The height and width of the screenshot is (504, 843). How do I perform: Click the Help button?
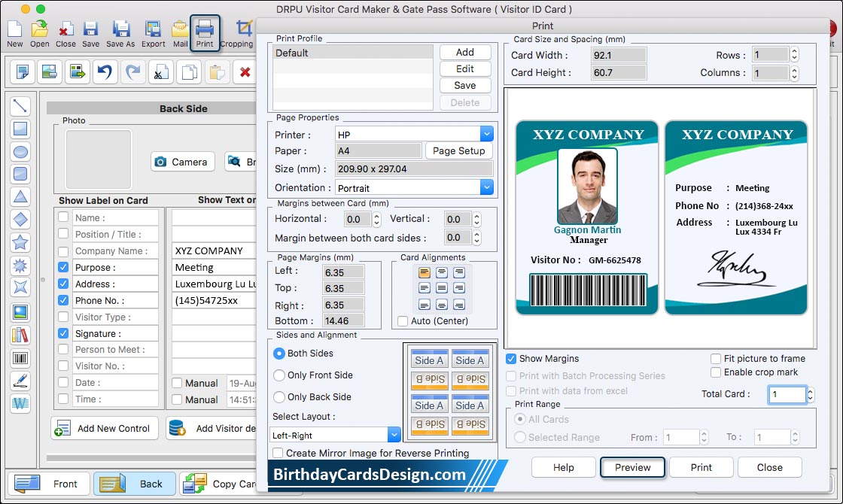pos(564,467)
